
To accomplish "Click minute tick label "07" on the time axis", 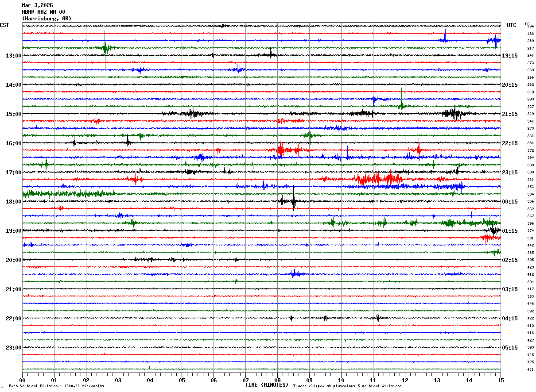I will pyautogui.click(x=245, y=380).
